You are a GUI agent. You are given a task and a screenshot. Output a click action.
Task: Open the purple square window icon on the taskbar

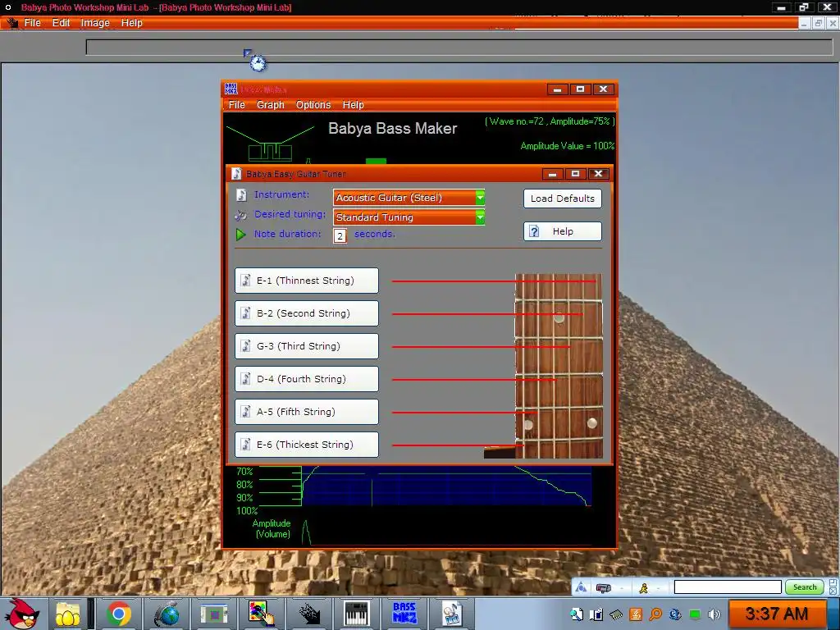[x=214, y=614]
